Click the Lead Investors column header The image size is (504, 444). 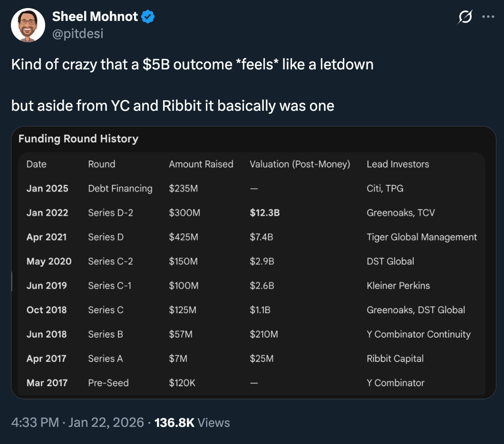coord(398,164)
